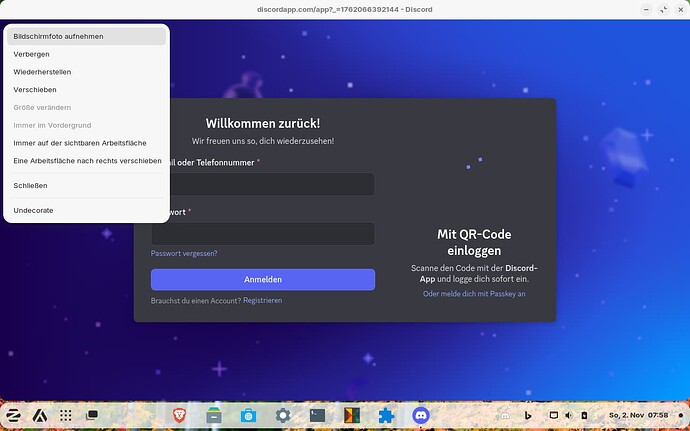Click the Zorin start menu icon
Image resolution: width=690 pixels, height=431 pixels.
coord(15,414)
